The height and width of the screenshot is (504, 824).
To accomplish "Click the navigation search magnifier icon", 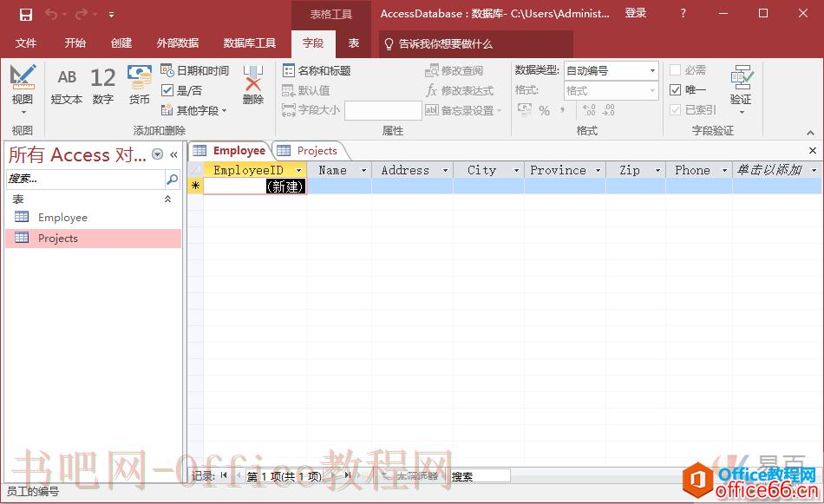I will (x=172, y=179).
